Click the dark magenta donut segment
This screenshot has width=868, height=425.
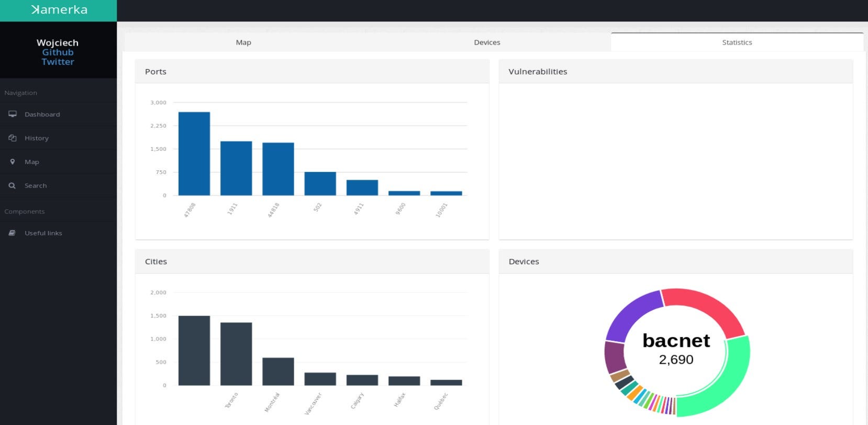(x=615, y=357)
